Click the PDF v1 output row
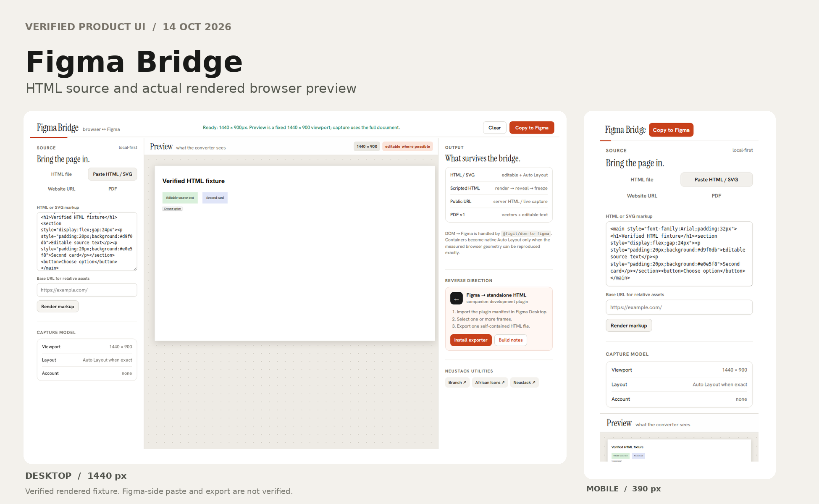 [499, 215]
